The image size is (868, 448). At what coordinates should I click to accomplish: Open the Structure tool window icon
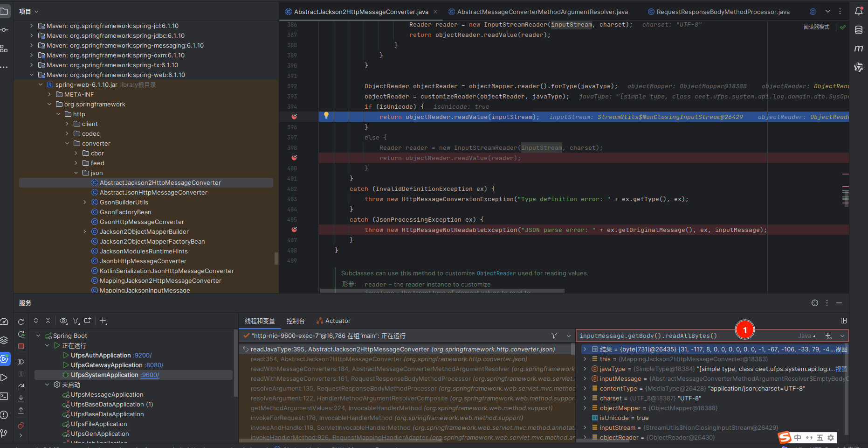point(4,49)
